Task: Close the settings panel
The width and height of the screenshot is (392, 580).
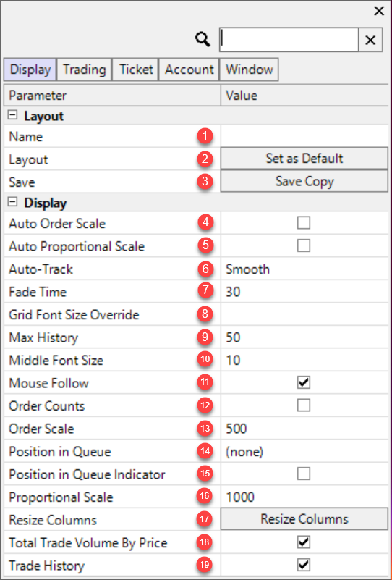Action: tap(379, 12)
